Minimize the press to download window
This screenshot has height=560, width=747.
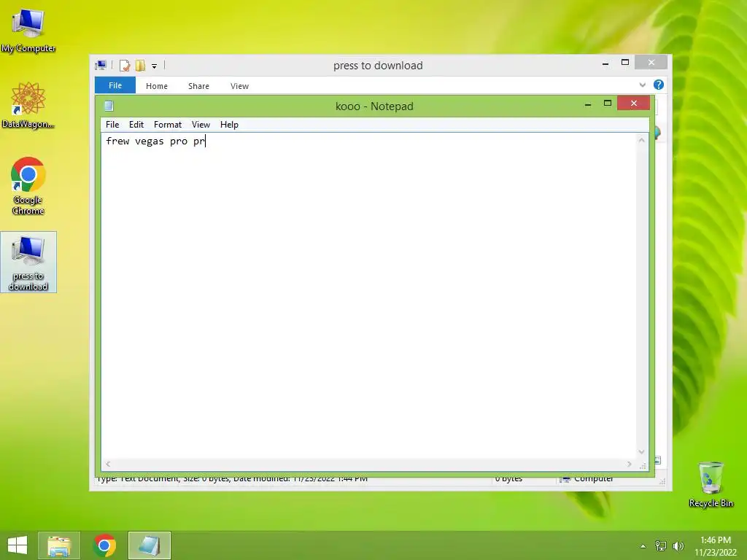pos(605,63)
